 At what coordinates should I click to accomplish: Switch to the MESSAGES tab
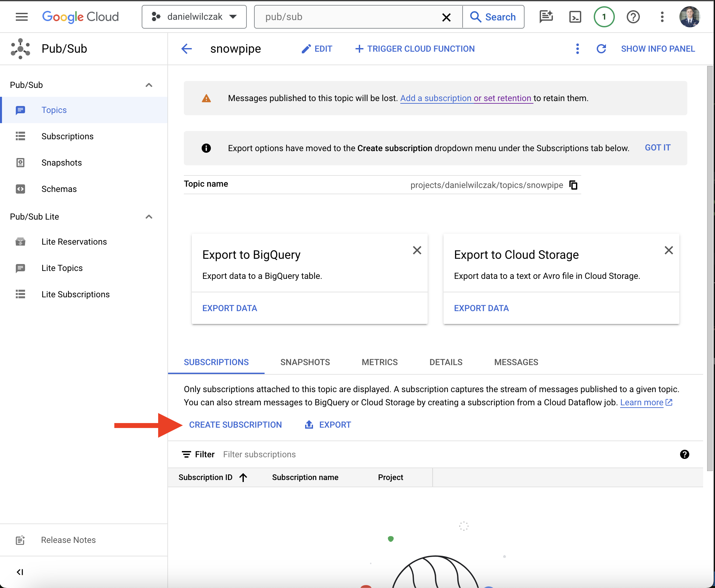[516, 362]
